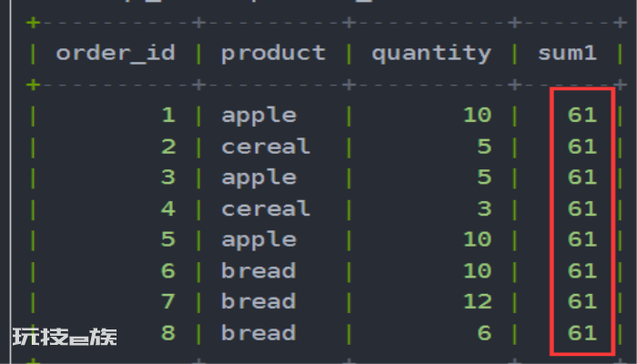This screenshot has width=637, height=364.
Task: Click the sum1 column header
Action: point(568,53)
